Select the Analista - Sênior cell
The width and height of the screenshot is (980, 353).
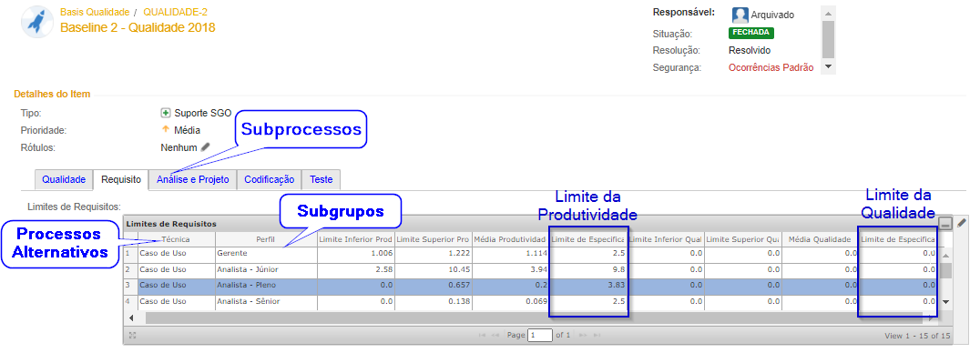coord(266,301)
